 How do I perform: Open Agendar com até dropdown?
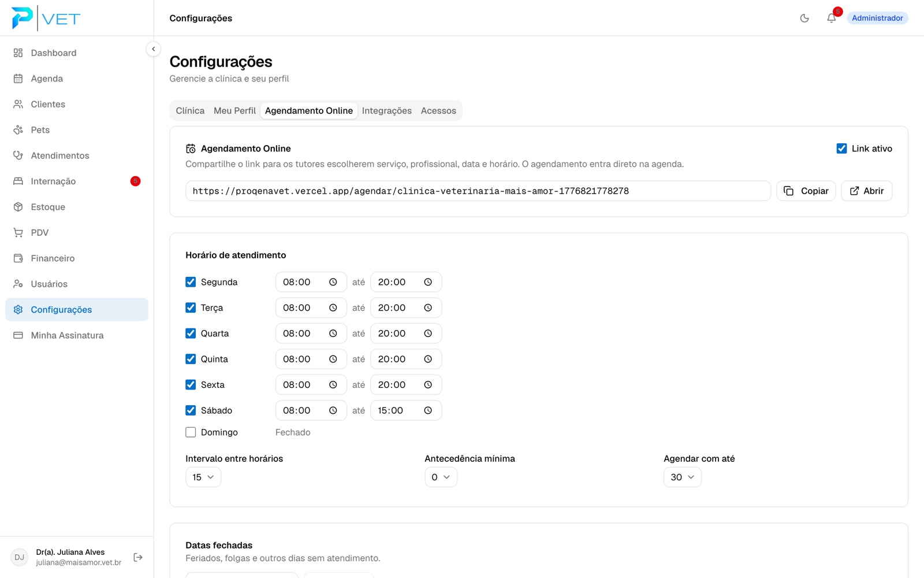(682, 477)
